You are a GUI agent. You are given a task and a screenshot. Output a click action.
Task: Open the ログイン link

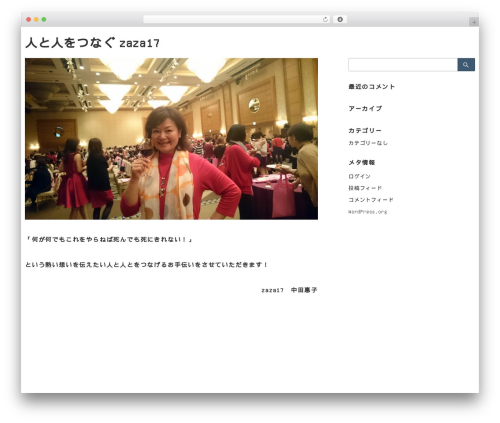[359, 176]
